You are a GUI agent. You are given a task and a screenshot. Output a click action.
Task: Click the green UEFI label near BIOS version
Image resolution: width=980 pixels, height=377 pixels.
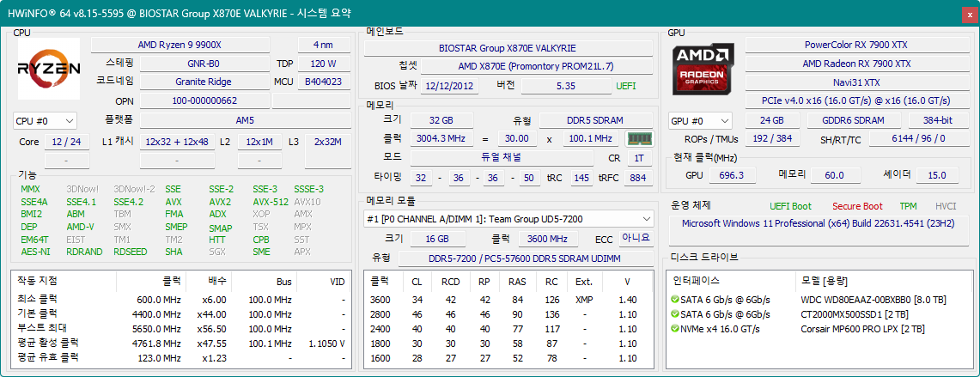click(625, 86)
